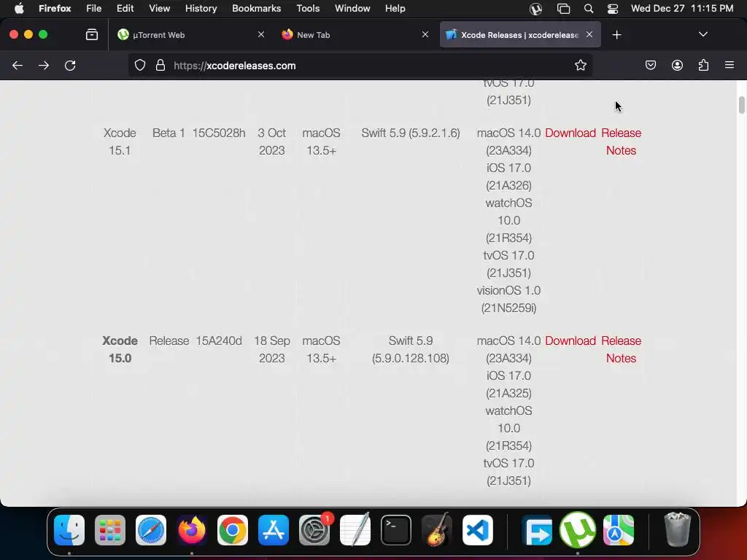Click the "15A240d" build cell
This screenshot has width=747, height=560.
(219, 341)
